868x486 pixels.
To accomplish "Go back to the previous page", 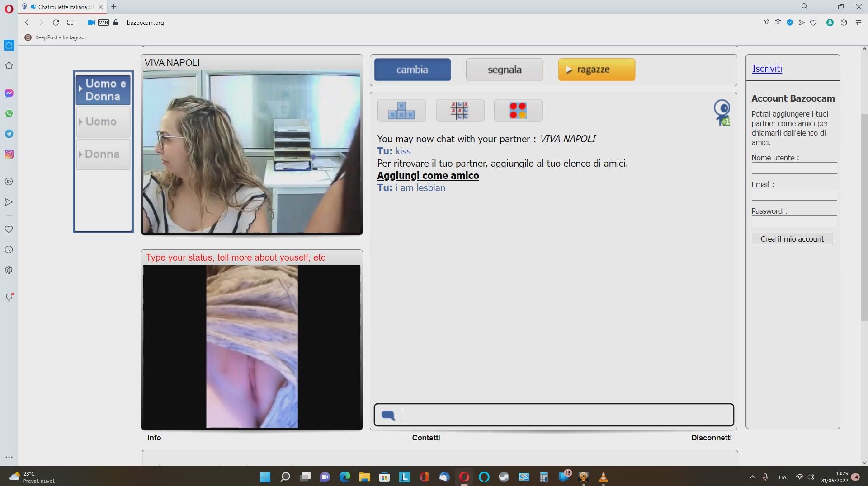I will tap(27, 23).
